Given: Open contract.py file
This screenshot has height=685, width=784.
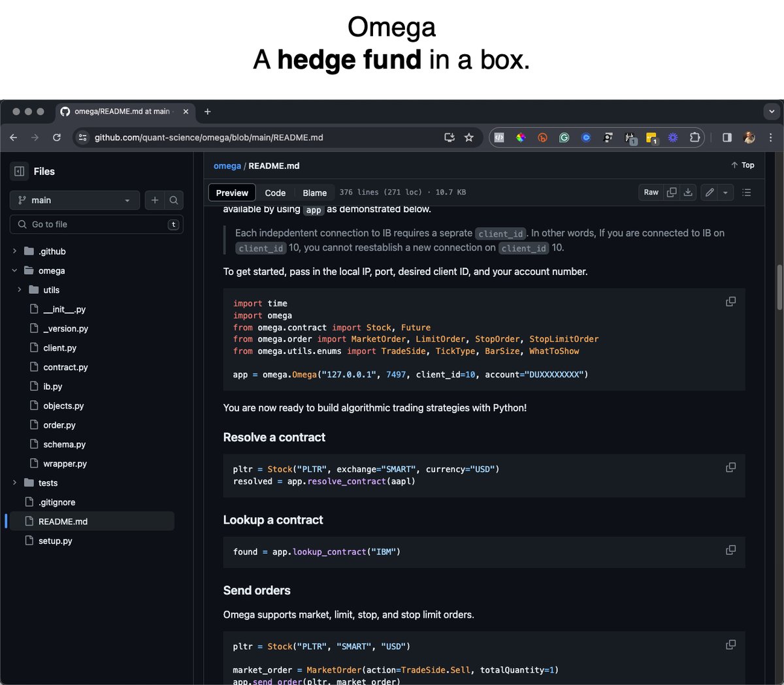Looking at the screenshot, I should 65,367.
